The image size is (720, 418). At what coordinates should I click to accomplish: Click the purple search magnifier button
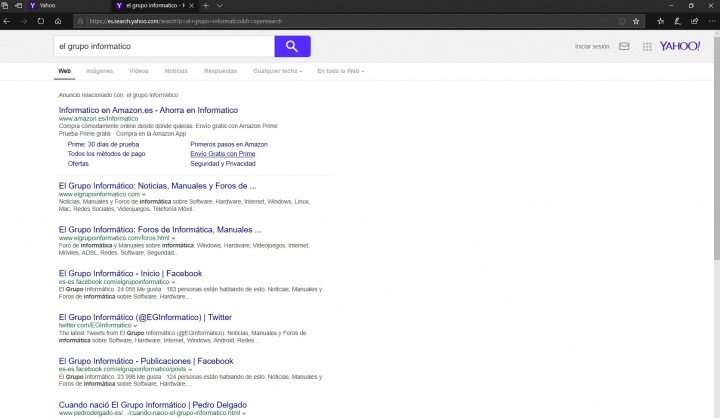(292, 46)
